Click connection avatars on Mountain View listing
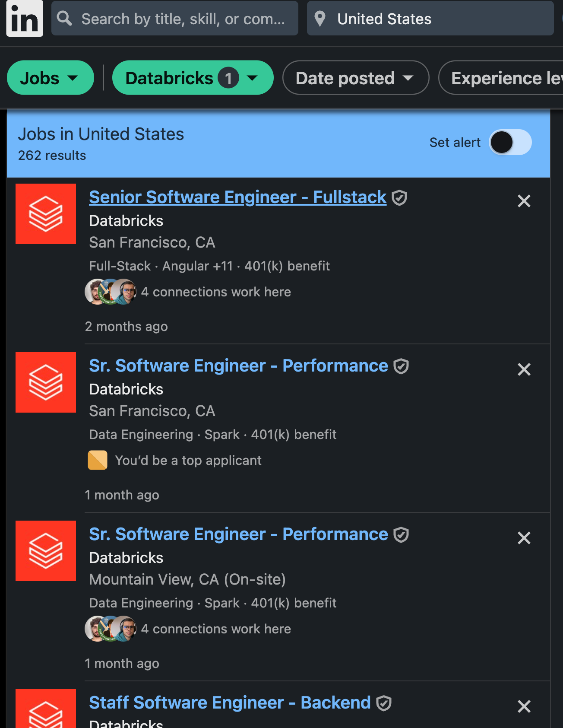Viewport: 563px width, 728px height. pos(111,629)
